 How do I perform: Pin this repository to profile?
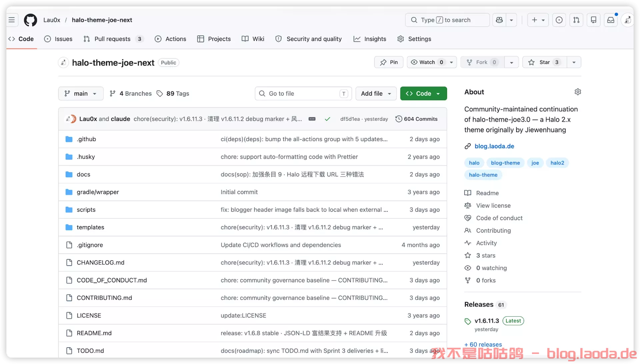click(389, 62)
